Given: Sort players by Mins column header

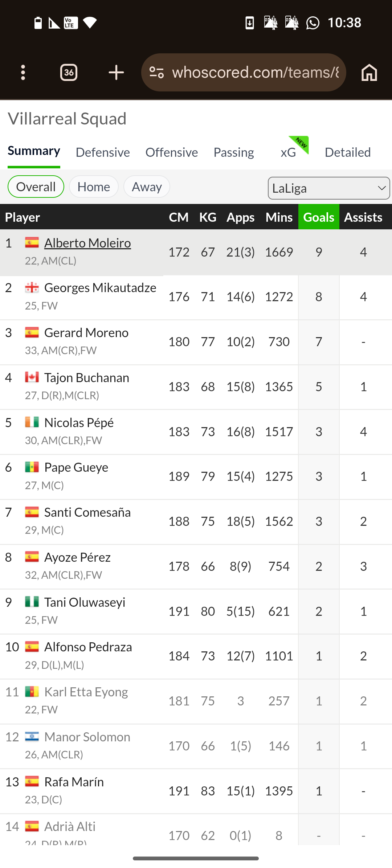Looking at the screenshot, I should (279, 217).
